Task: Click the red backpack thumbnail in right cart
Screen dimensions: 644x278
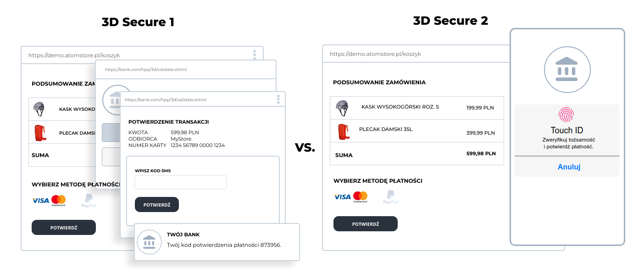Action: tap(342, 132)
